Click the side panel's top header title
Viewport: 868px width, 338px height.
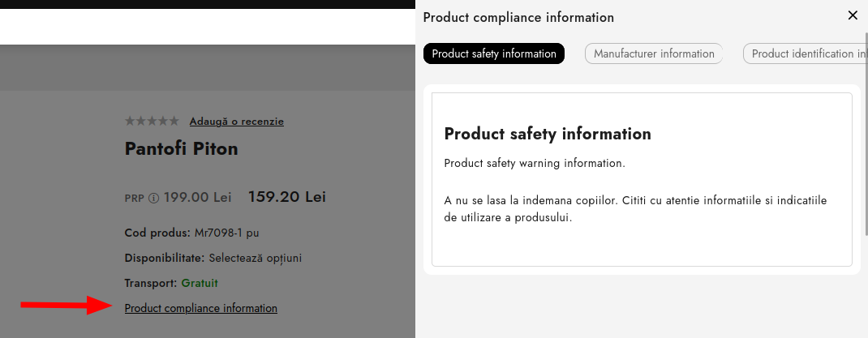click(518, 17)
